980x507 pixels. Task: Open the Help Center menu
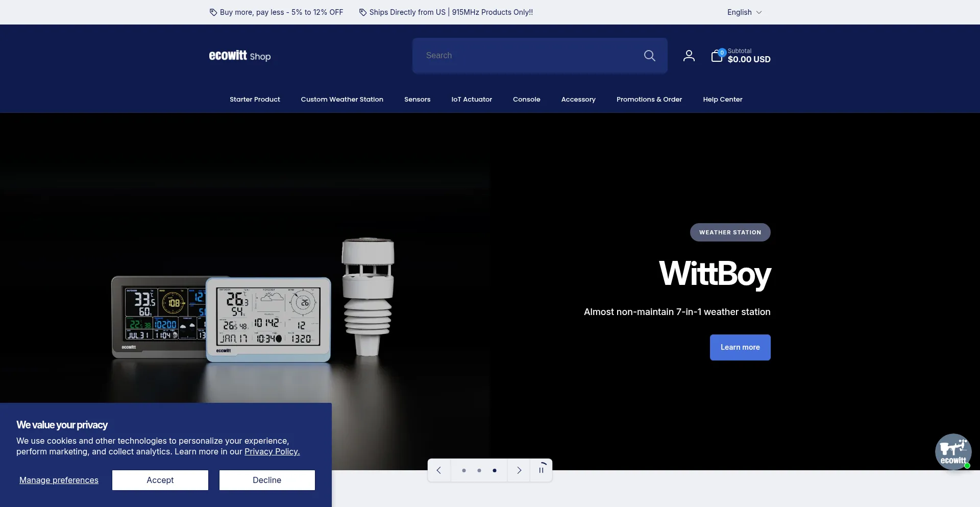723,100
